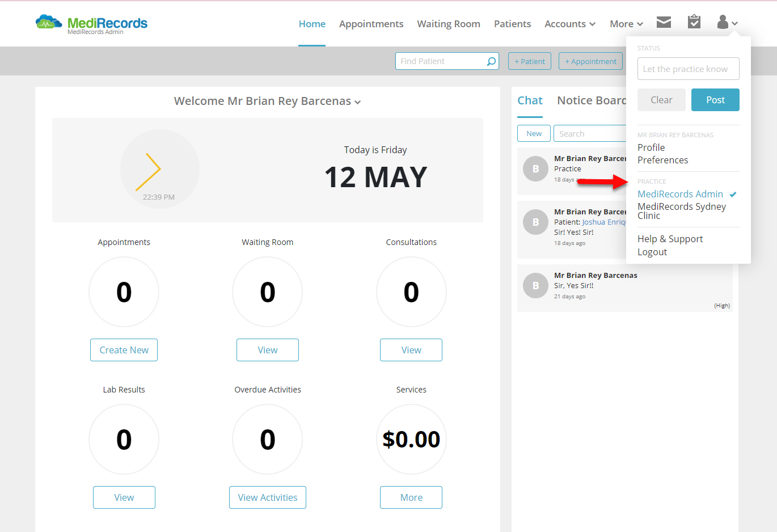The image size is (777, 532).
Task: Click avatar on Sir, Yes Sir!! message
Action: 535,286
